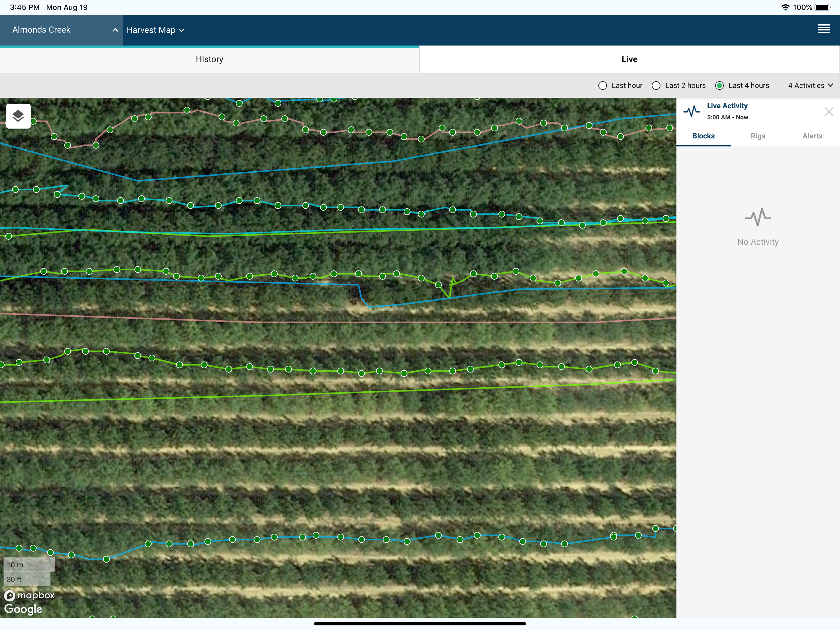Collapse the Almonds Creek selector

tap(61, 30)
